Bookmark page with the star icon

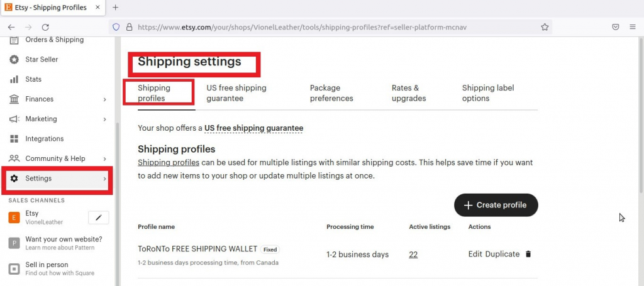click(x=545, y=27)
